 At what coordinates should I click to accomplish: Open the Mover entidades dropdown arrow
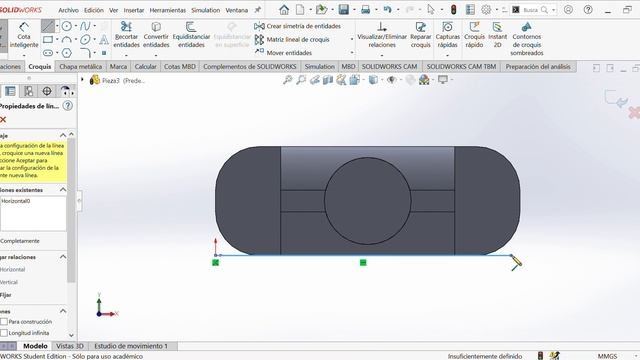coord(352,53)
